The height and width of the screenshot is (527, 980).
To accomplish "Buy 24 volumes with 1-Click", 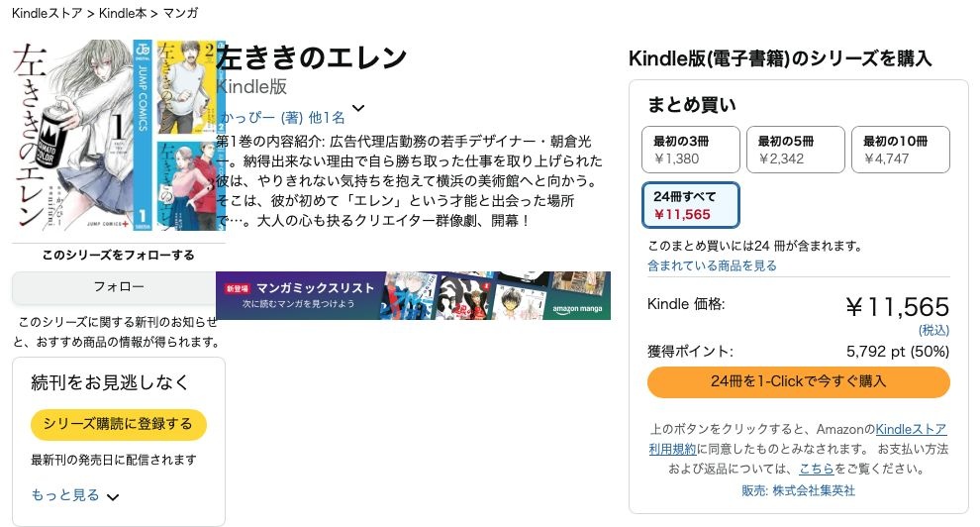I will point(798,381).
